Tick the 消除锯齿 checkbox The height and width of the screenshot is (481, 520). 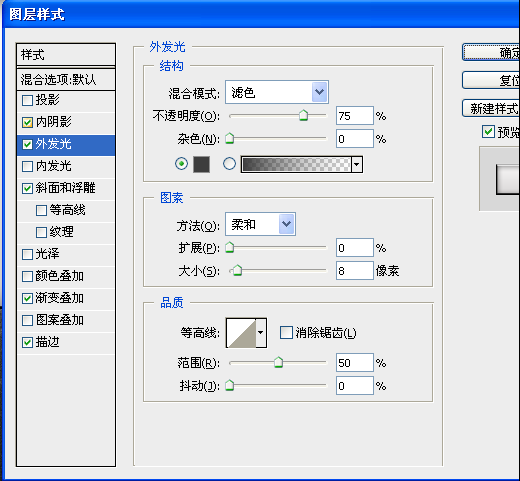click(x=286, y=332)
